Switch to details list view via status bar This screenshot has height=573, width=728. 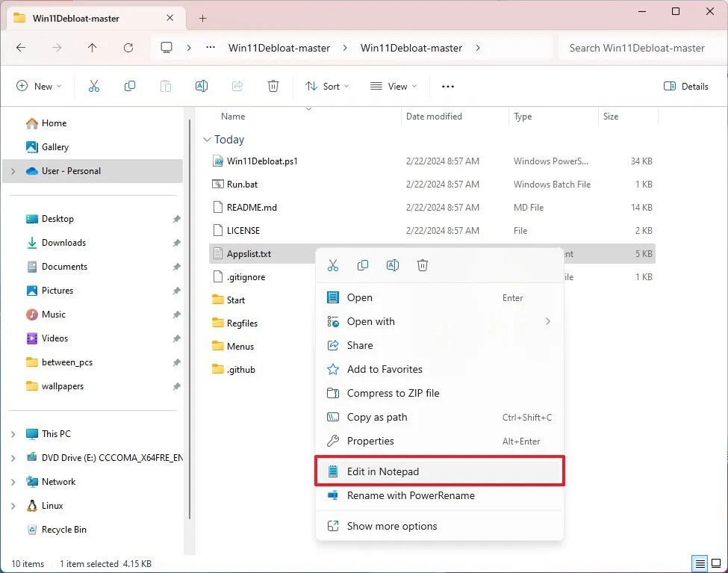[x=700, y=563]
